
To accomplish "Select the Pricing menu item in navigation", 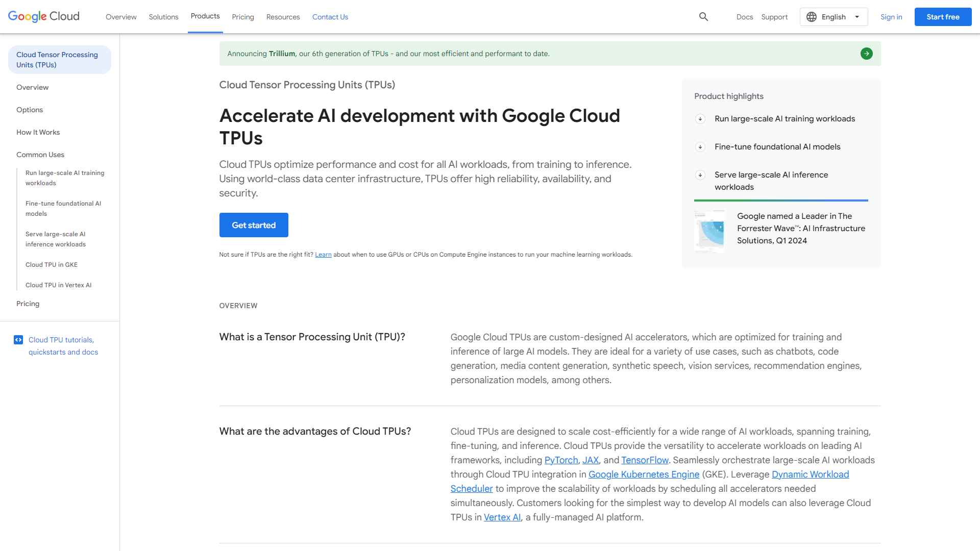I will (243, 16).
